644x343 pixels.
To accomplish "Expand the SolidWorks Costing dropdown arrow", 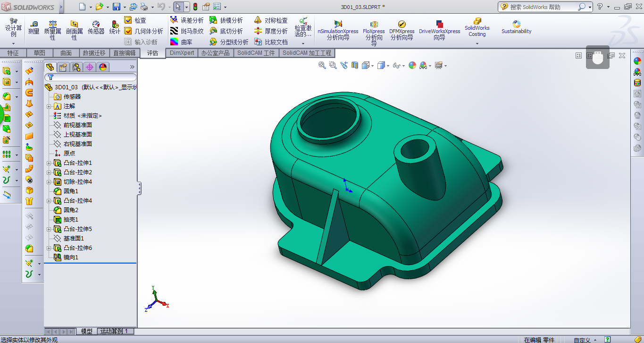I will click(477, 44).
